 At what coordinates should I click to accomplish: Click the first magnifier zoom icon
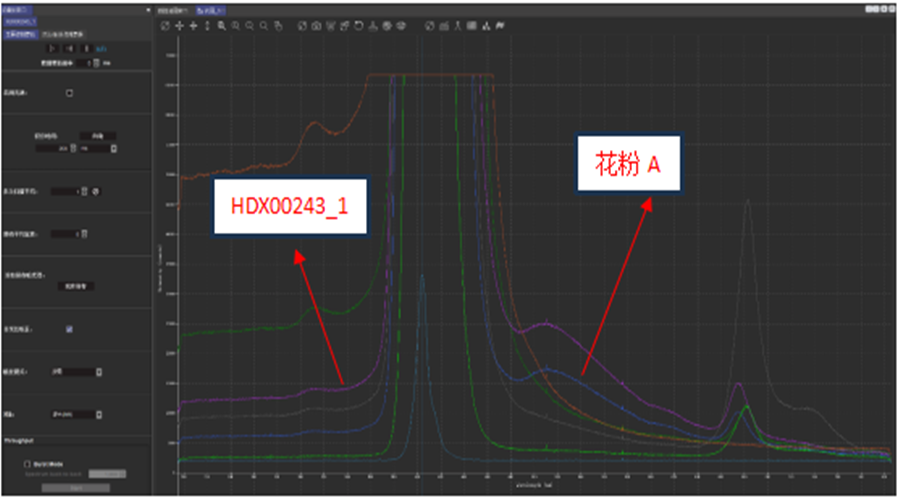click(221, 26)
